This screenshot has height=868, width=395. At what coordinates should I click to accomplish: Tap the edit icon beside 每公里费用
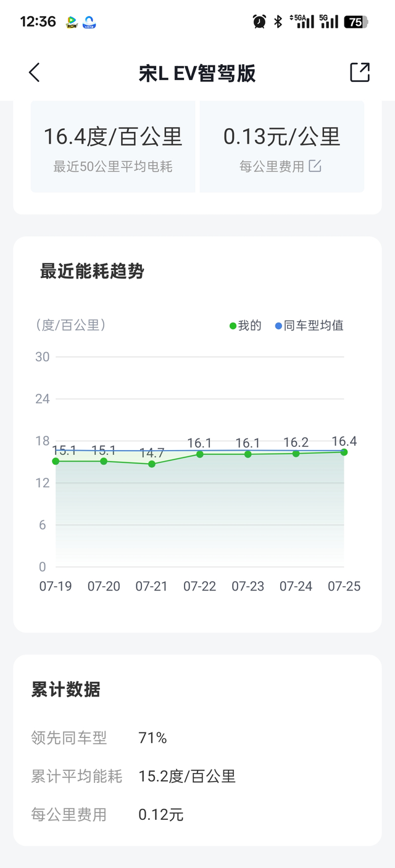315,166
